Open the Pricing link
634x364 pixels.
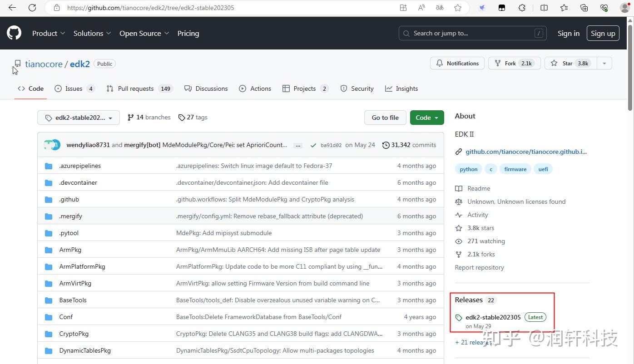click(x=188, y=33)
